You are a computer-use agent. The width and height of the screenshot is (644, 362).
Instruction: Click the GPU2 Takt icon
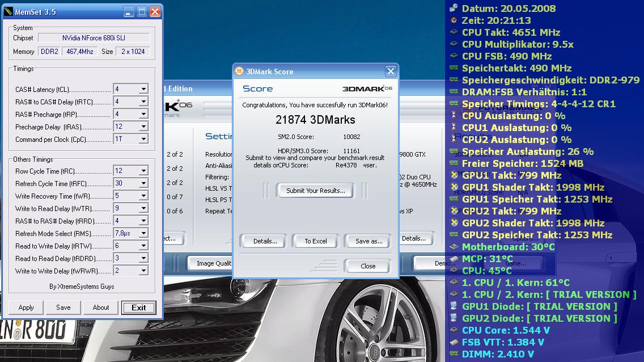454,211
